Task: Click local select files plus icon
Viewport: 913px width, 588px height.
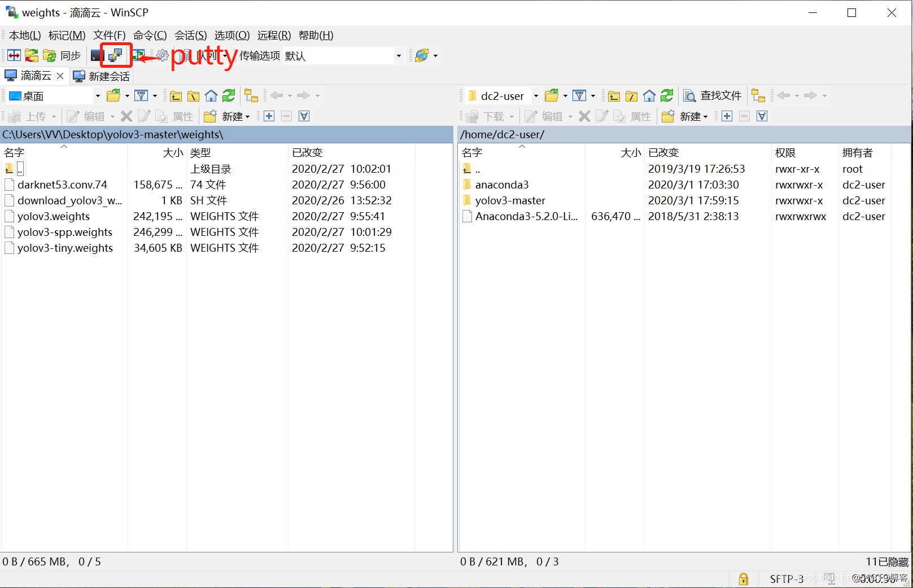Action: click(x=269, y=116)
